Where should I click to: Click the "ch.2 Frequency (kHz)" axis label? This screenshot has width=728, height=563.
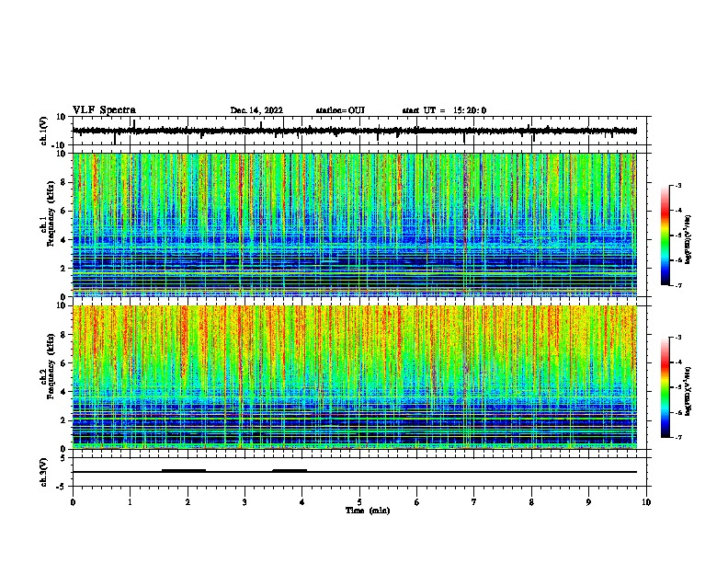coord(48,366)
